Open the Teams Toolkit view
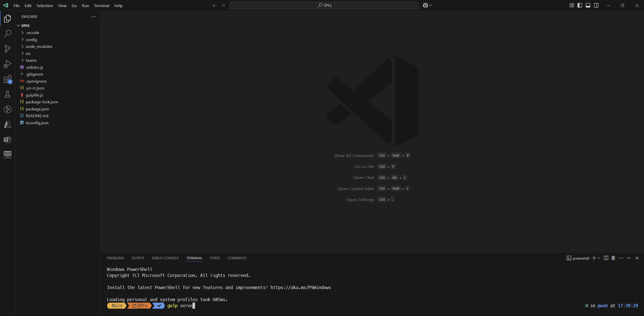This screenshot has height=316, width=644. [8, 139]
